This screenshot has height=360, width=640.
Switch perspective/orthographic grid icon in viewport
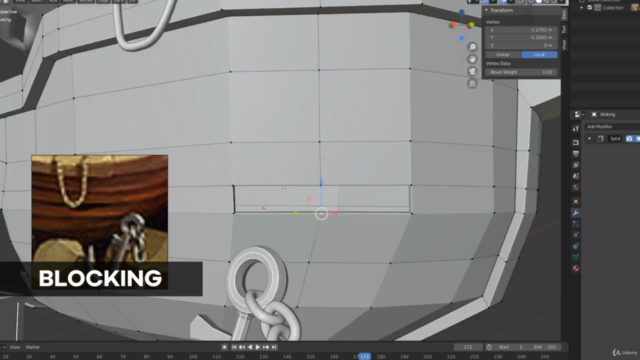tap(472, 84)
